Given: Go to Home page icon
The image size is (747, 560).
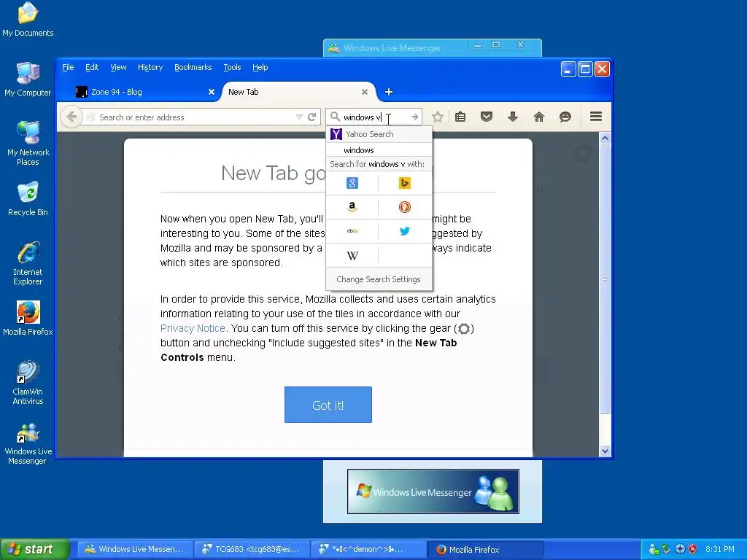Looking at the screenshot, I should point(539,117).
